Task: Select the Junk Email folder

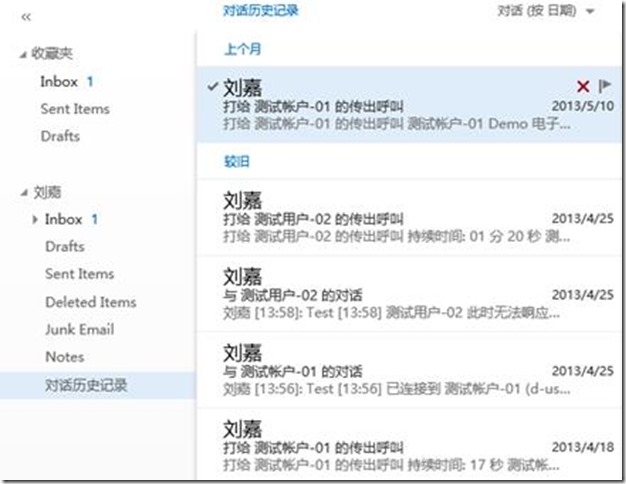Action: click(79, 329)
